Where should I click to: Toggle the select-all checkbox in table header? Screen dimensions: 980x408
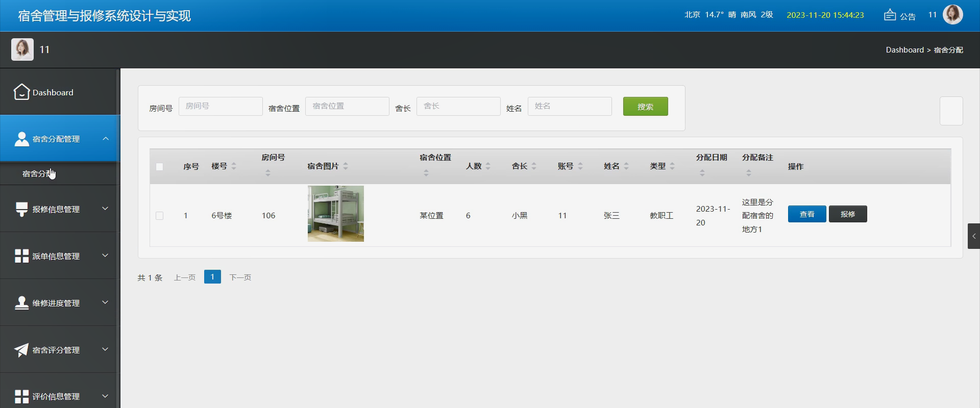coord(159,167)
